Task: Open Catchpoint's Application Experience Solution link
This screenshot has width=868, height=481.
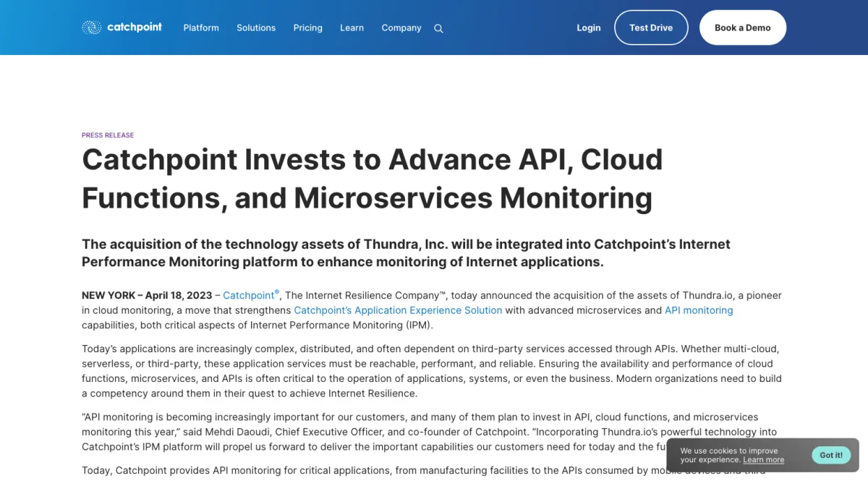Action: (398, 310)
